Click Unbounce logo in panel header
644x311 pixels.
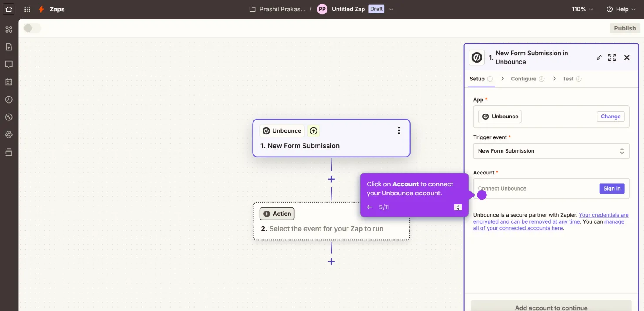pyautogui.click(x=477, y=57)
